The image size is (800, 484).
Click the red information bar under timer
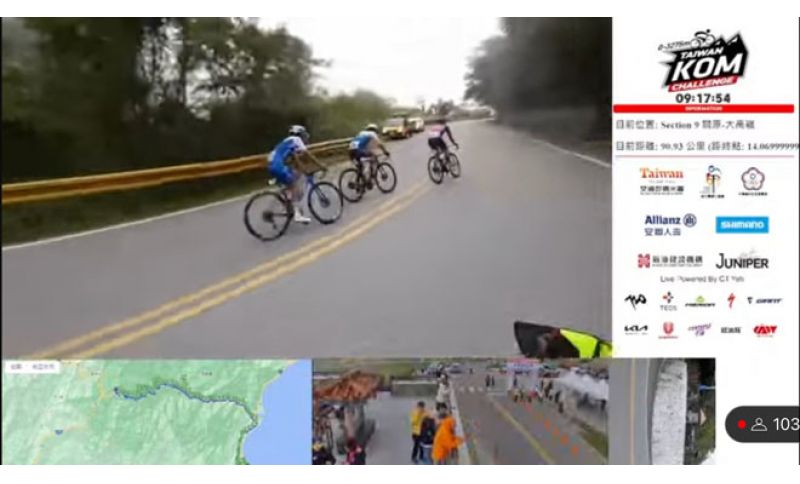point(704,109)
